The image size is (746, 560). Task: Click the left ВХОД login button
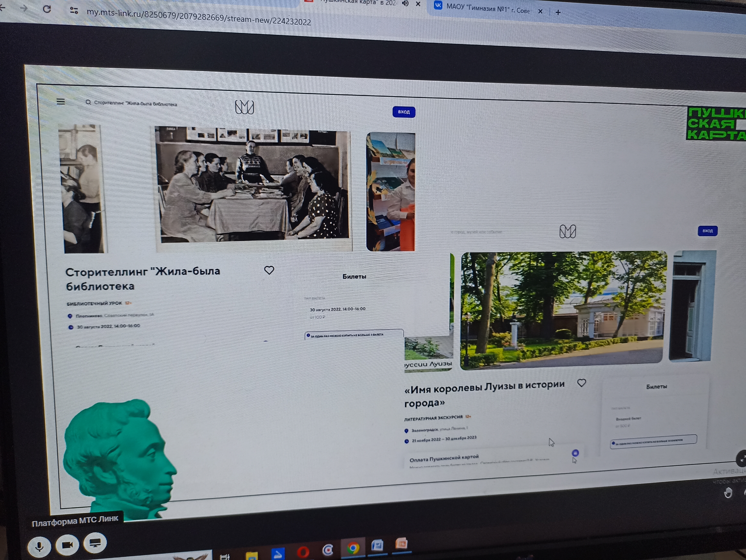[404, 112]
